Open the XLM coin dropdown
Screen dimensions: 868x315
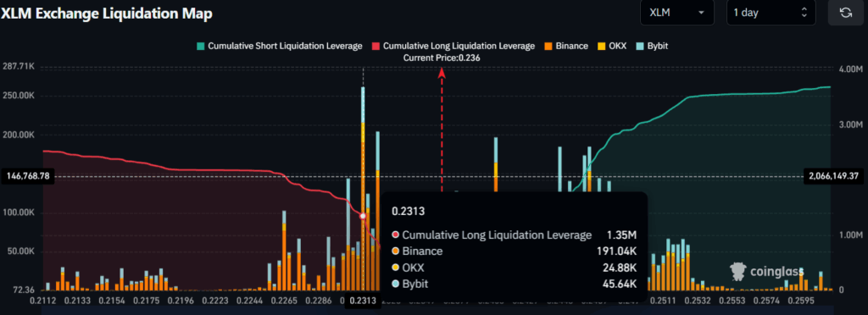coord(676,13)
